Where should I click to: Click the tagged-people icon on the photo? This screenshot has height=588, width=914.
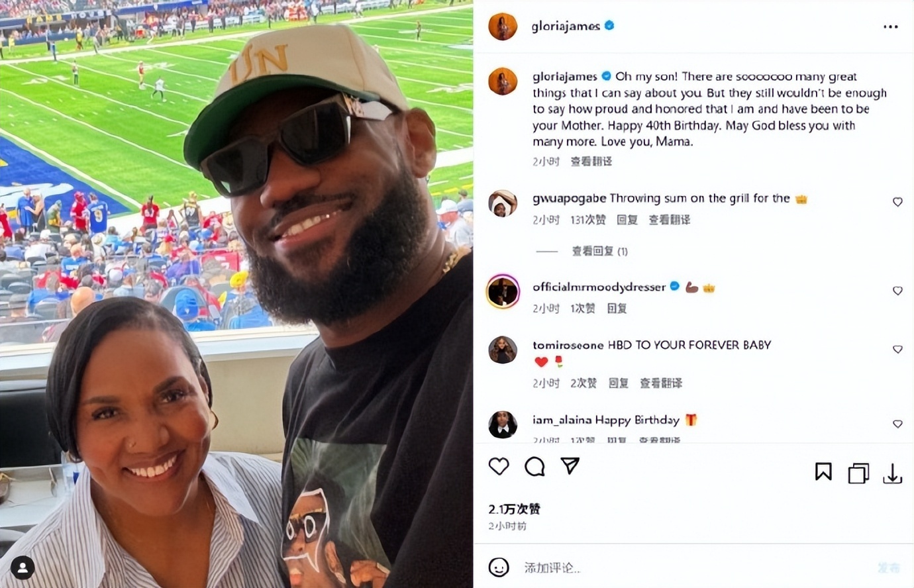(23, 567)
